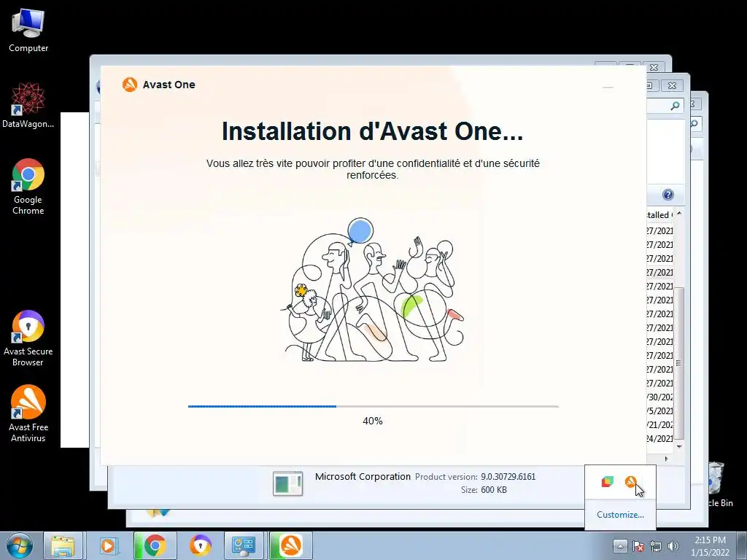Open Avast Secure Browser from the taskbar
The width and height of the screenshot is (747, 560).
click(200, 545)
